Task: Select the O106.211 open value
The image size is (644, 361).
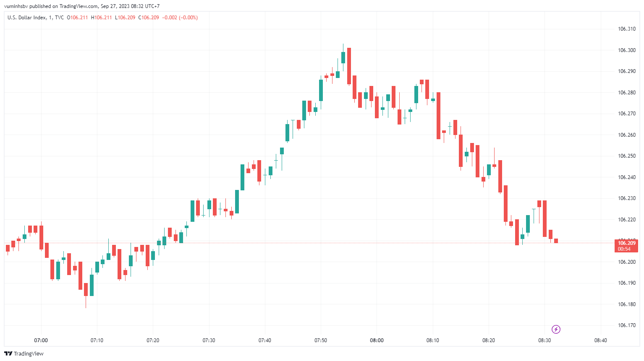Action: pos(78,18)
